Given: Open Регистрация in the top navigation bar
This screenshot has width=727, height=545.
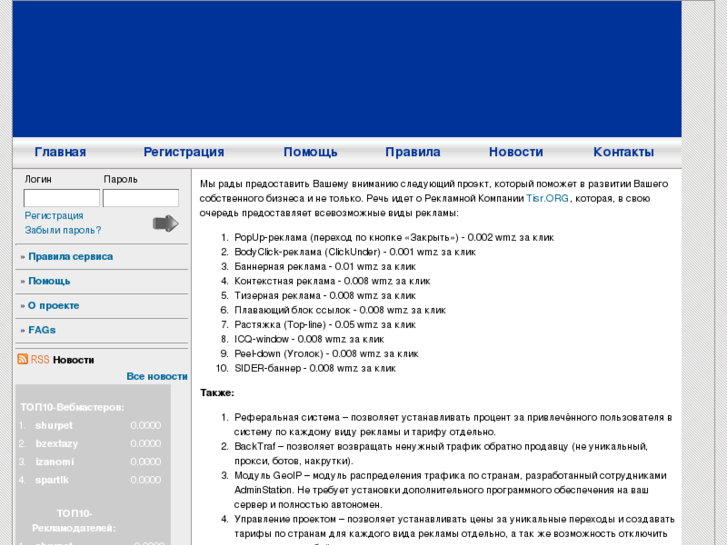Looking at the screenshot, I should click(184, 152).
